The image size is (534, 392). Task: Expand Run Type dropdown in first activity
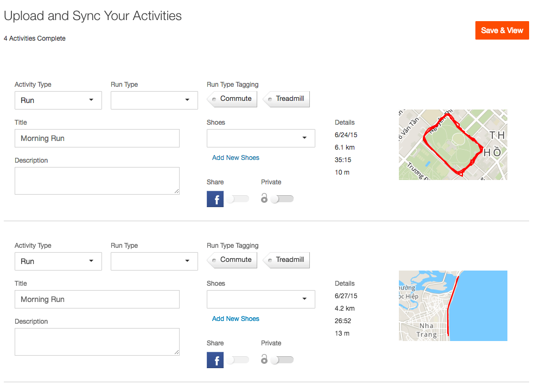[x=154, y=100]
